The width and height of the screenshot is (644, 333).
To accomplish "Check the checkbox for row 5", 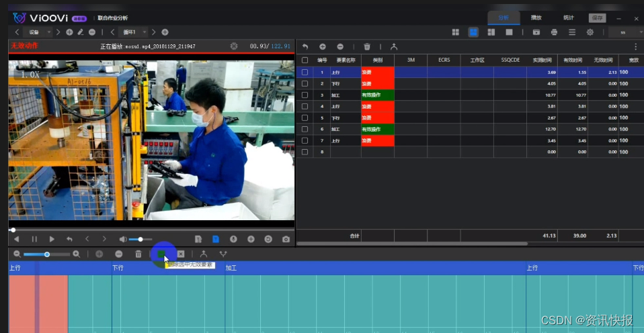I will (x=305, y=117).
